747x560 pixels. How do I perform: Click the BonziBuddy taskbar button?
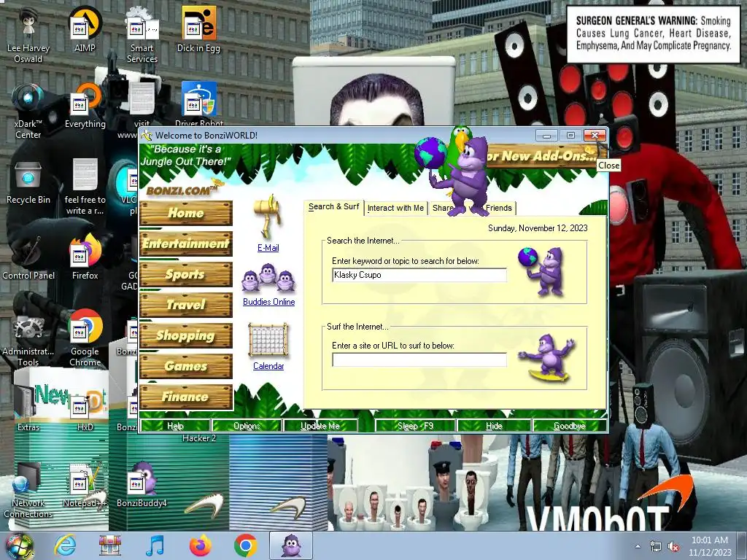point(291,545)
